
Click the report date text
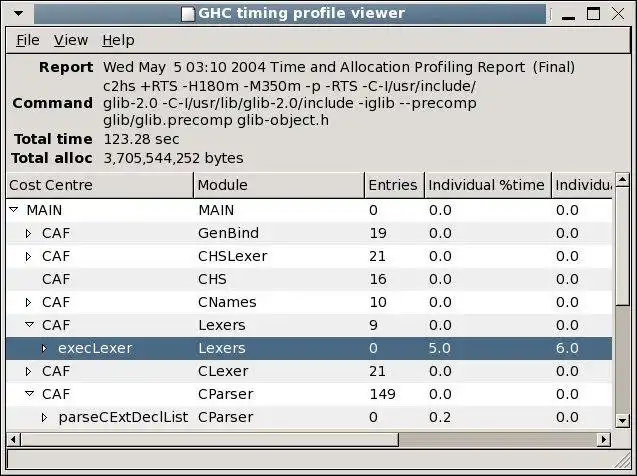(339, 67)
